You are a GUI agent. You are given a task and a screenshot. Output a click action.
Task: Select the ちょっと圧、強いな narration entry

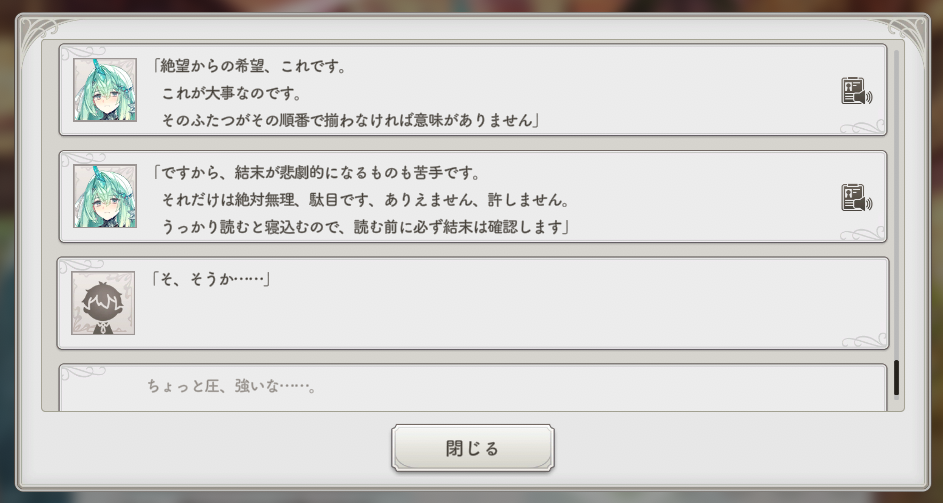(473, 387)
